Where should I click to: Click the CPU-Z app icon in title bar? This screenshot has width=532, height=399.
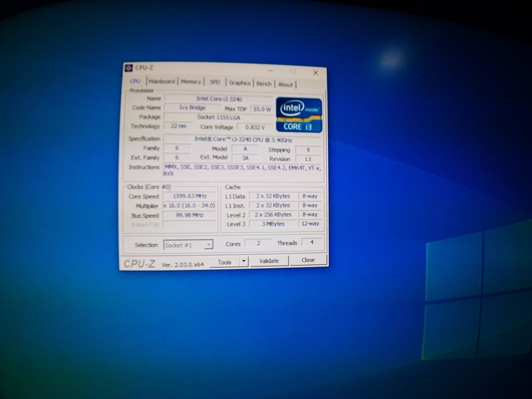point(129,68)
